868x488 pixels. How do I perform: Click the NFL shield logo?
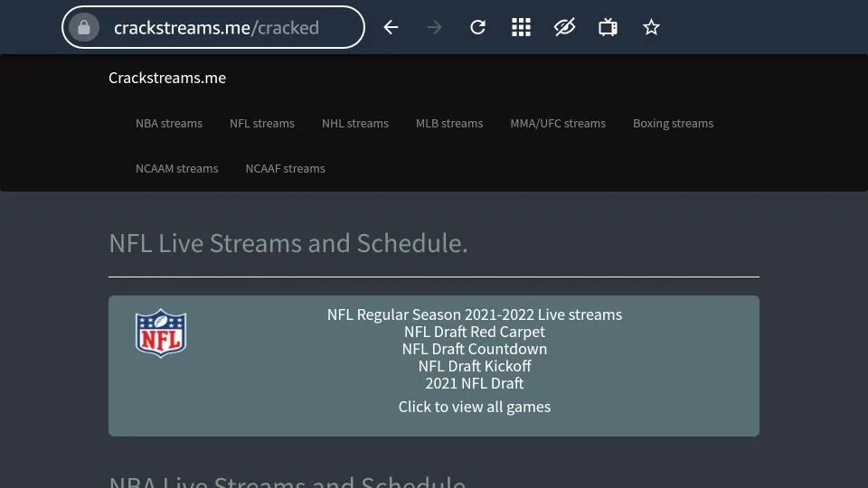[161, 333]
